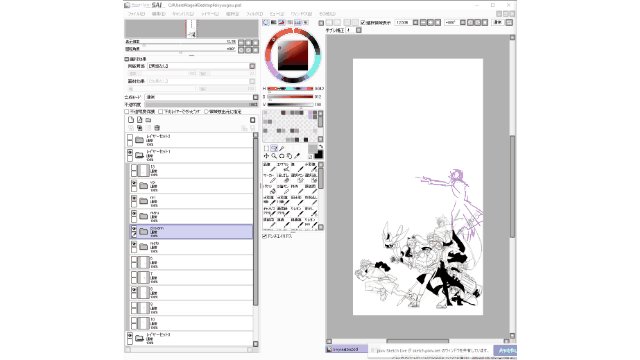Adjust the layer opacity slider
640x360 pixels.
tap(202, 105)
